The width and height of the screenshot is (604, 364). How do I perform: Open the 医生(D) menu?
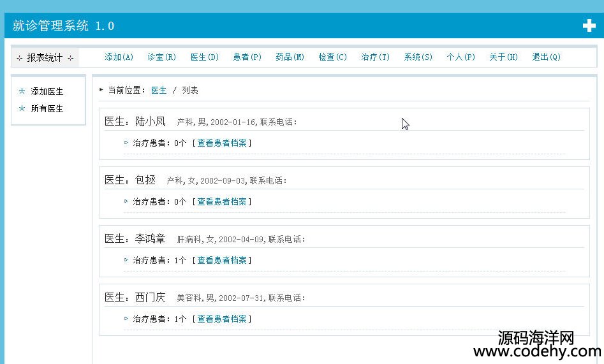pos(205,57)
